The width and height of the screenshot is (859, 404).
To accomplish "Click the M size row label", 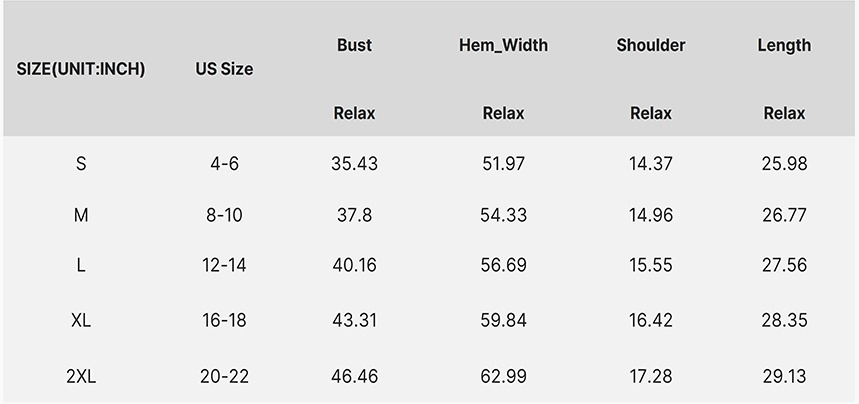I will click(81, 215).
